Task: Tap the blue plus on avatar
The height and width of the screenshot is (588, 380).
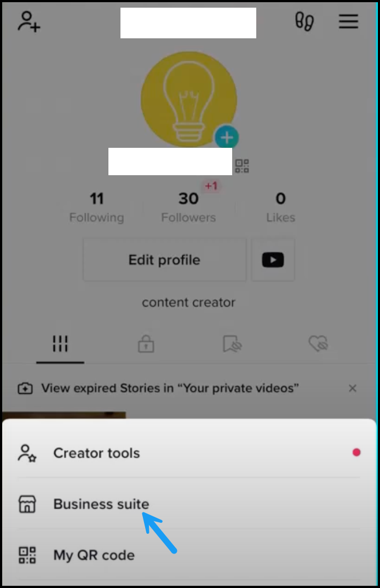Action: (x=227, y=137)
